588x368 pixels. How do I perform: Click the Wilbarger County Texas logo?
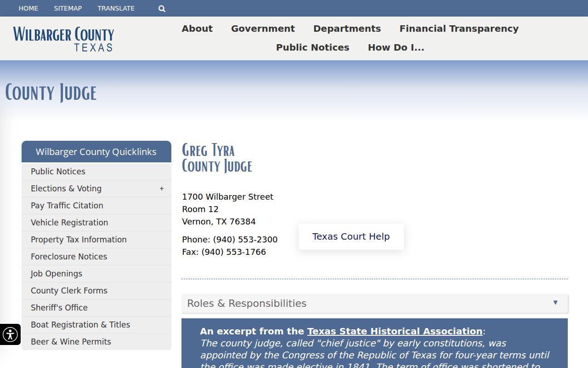click(63, 39)
